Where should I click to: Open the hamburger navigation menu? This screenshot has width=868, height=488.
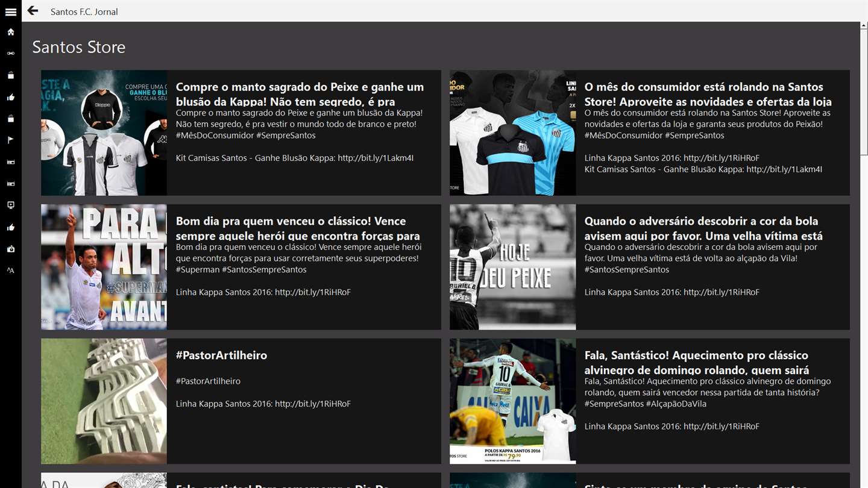tap(11, 11)
